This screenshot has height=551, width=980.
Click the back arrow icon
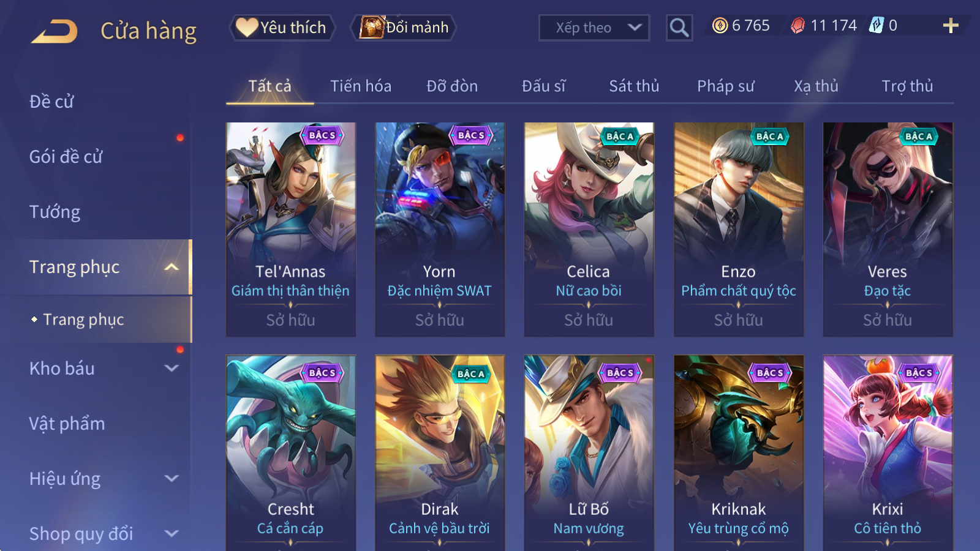[x=55, y=31]
